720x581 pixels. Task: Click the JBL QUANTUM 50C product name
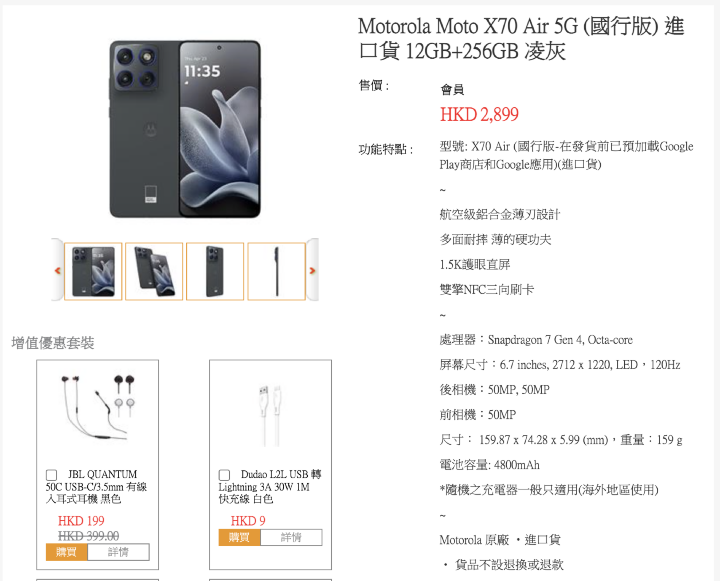click(96, 486)
